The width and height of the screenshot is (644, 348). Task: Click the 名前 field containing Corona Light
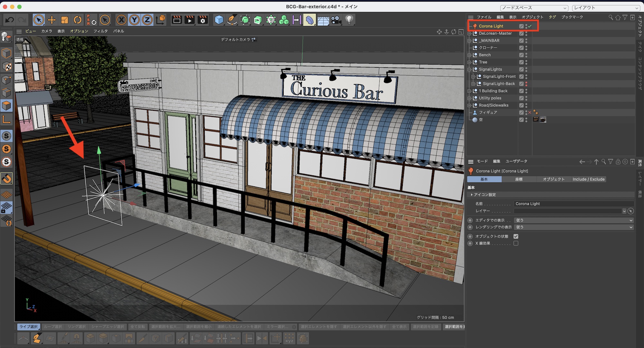[573, 204]
